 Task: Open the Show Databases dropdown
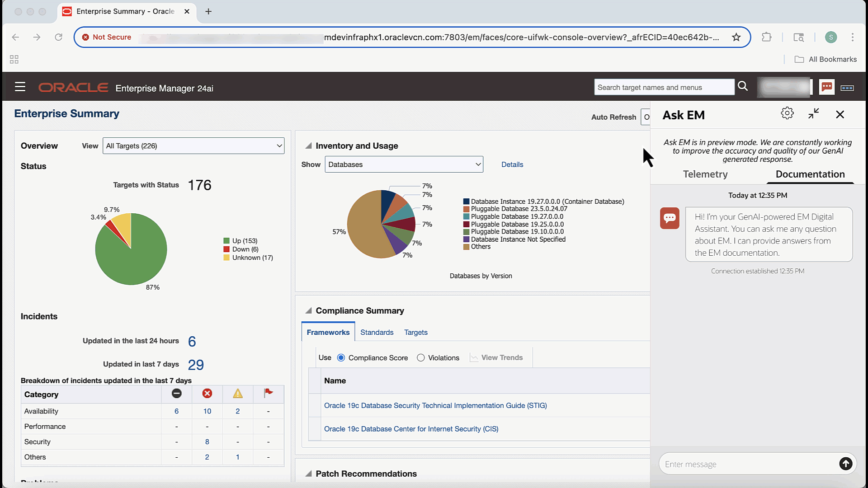[404, 164]
